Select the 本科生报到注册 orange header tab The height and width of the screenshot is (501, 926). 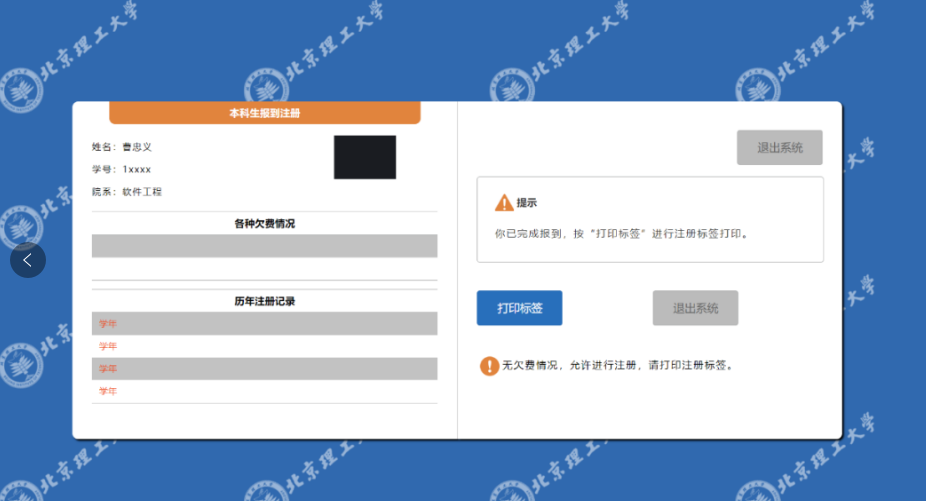[x=264, y=113]
